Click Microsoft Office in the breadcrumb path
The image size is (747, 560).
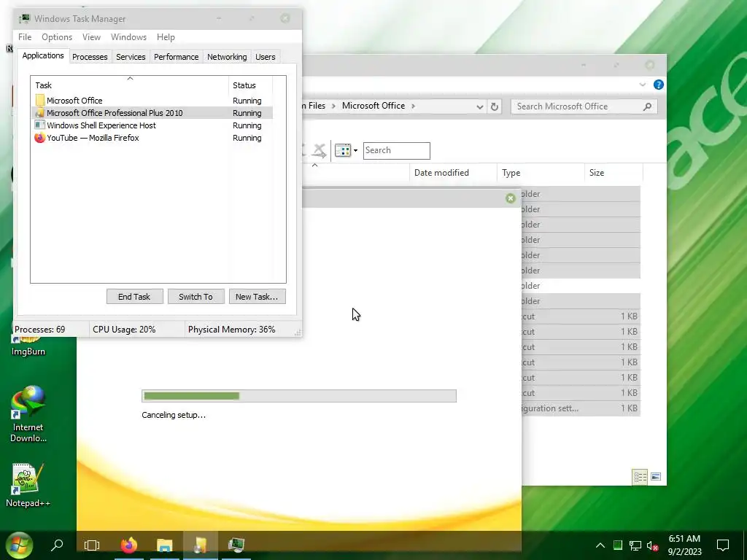pyautogui.click(x=373, y=106)
